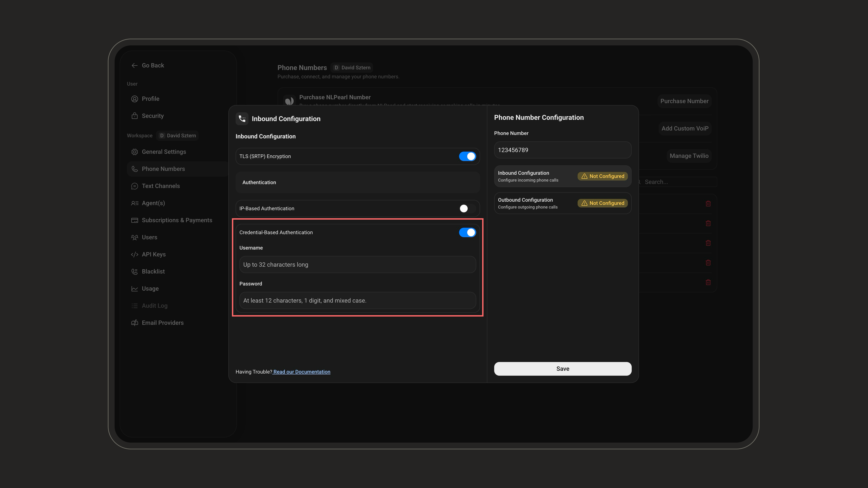Click the API Keys code icon
This screenshot has height=488, width=868.
134,254
